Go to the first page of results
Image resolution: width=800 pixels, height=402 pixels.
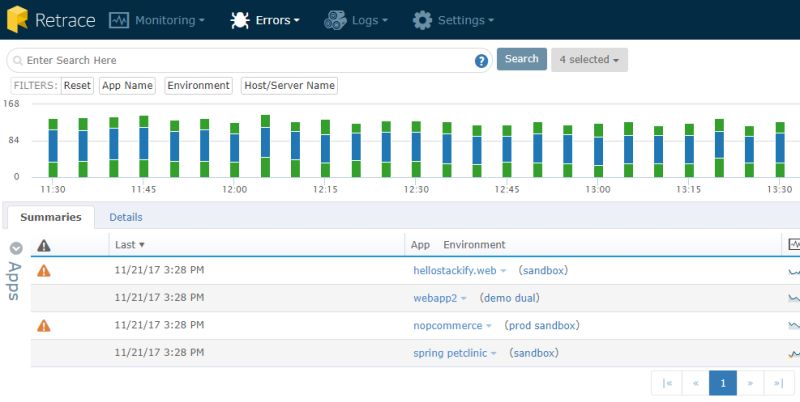pos(667,383)
